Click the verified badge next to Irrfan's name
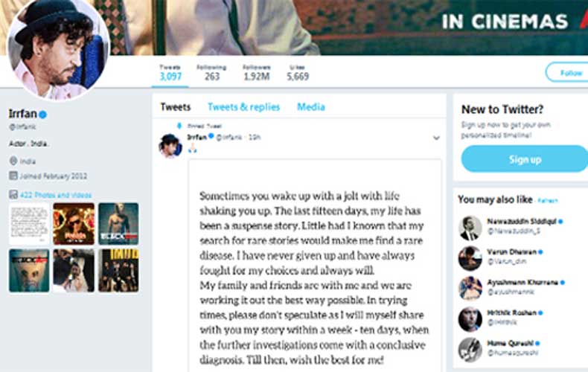The width and height of the screenshot is (588, 372). point(42,115)
